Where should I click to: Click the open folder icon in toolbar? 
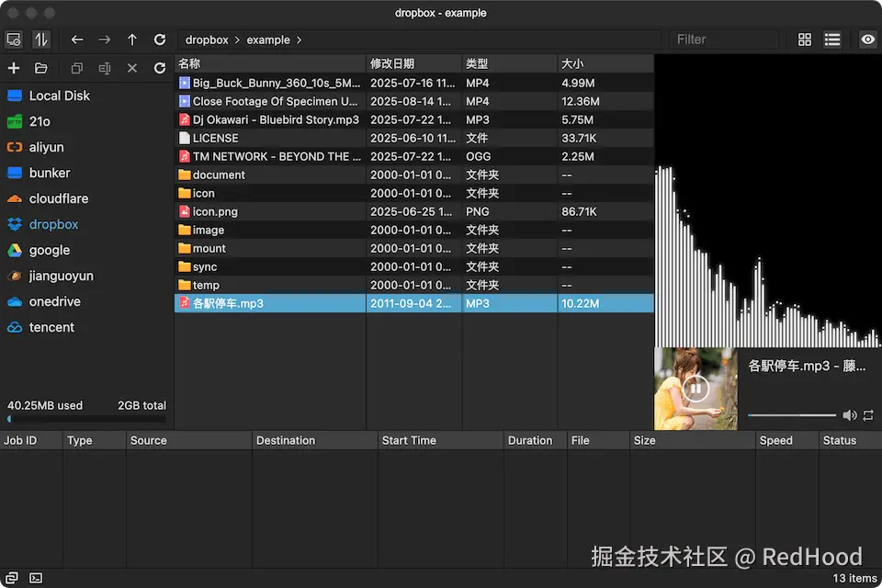[40, 68]
